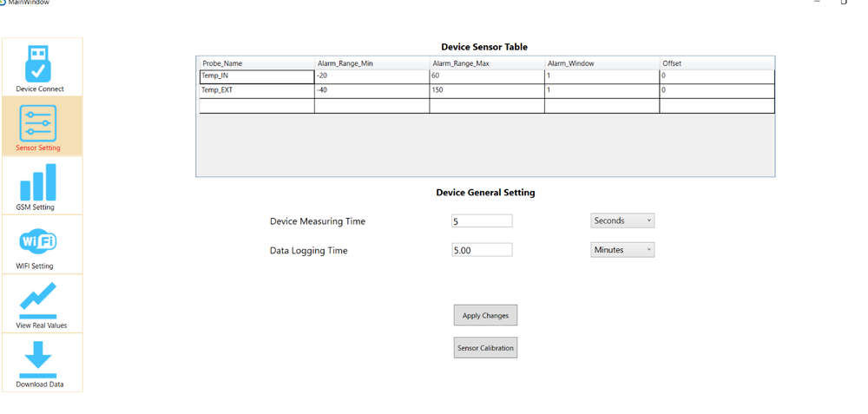The width and height of the screenshot is (868, 414).
Task: Open GSM Setting signal bars icon
Action: [x=38, y=182]
